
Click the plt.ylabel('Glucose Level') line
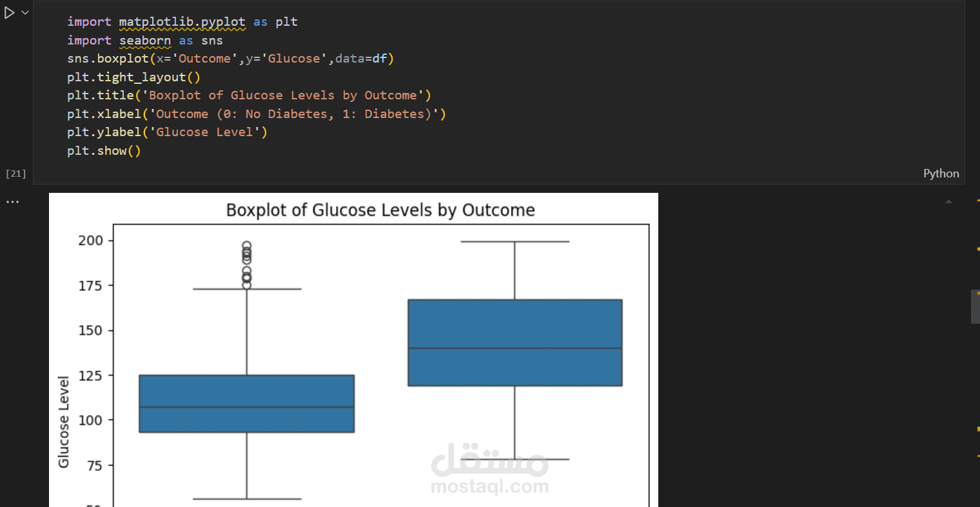(167, 132)
